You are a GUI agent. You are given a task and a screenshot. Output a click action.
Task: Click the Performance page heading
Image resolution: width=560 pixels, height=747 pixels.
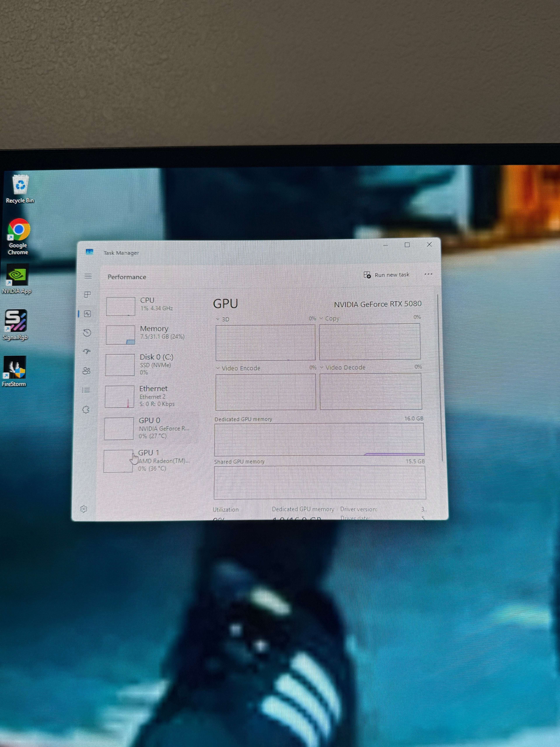click(127, 277)
